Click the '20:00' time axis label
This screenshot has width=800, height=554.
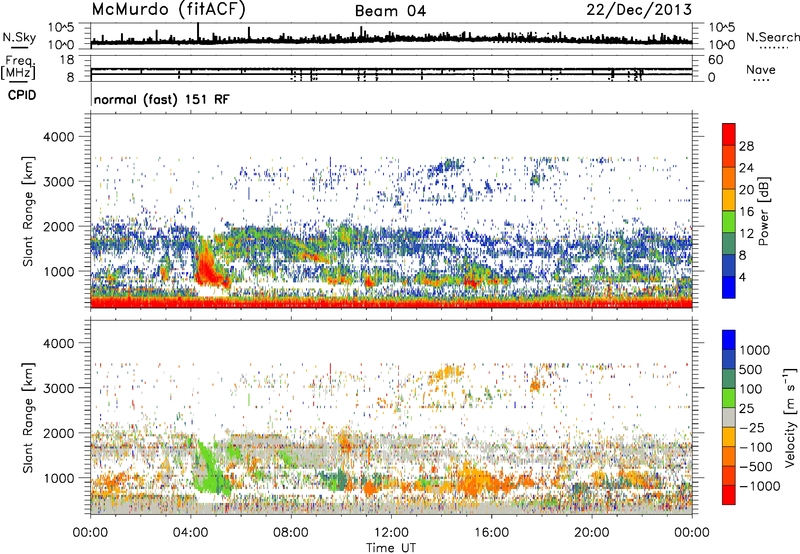pyautogui.click(x=592, y=533)
